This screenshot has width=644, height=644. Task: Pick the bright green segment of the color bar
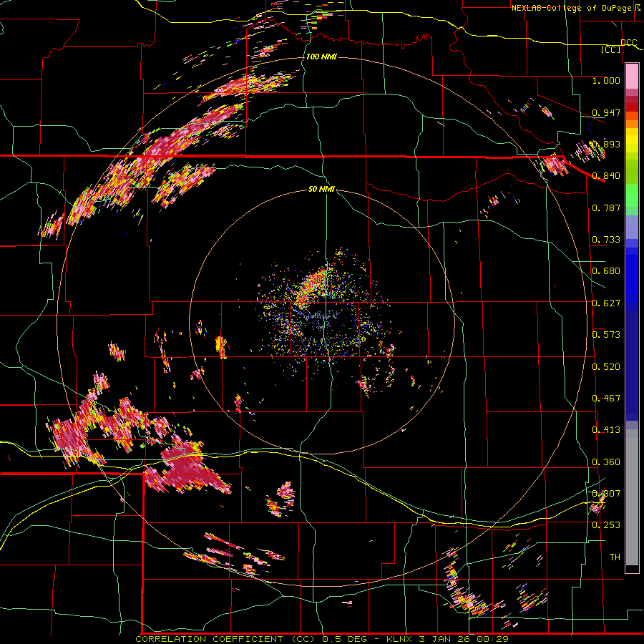tap(632, 195)
